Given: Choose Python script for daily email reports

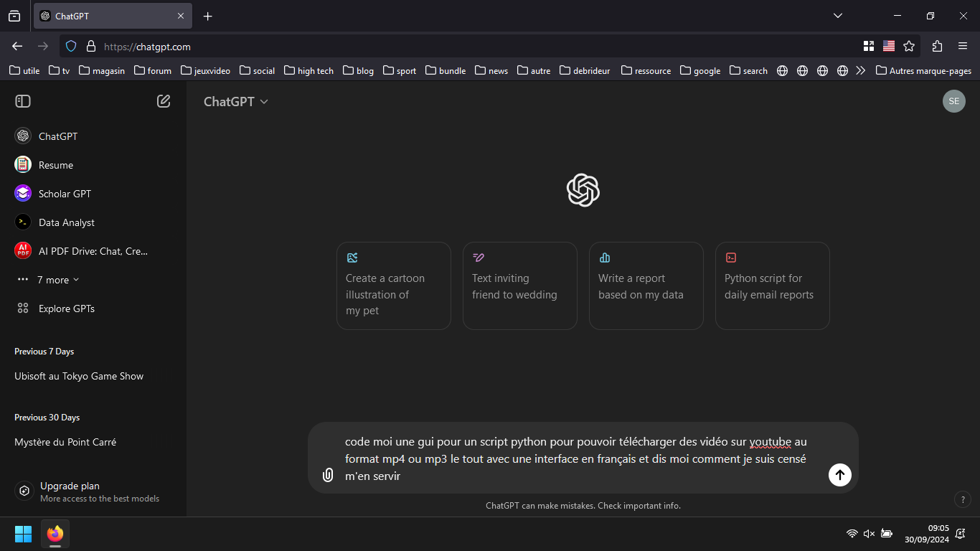Looking at the screenshot, I should 772,286.
